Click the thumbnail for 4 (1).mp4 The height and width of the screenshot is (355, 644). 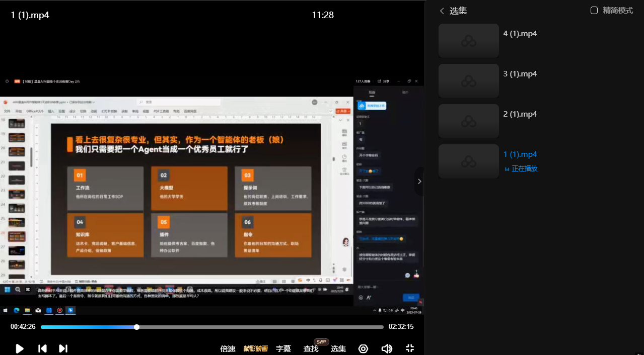(468, 40)
